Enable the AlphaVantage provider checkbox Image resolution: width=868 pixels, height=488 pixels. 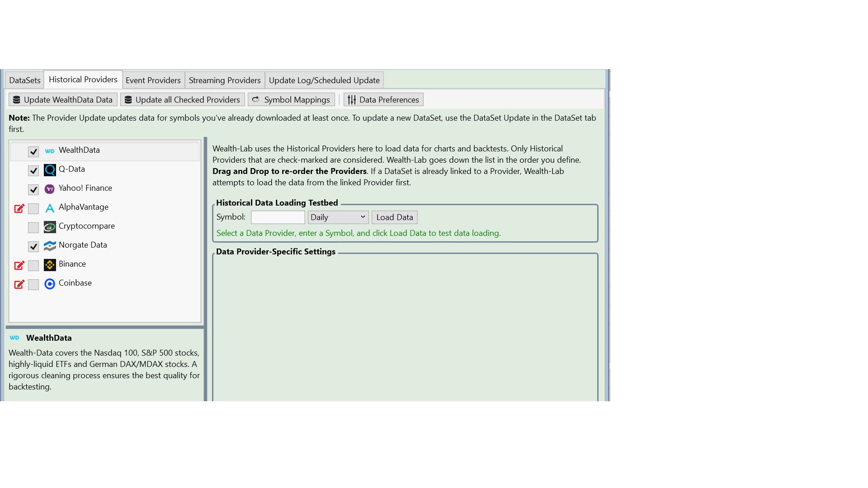point(33,209)
